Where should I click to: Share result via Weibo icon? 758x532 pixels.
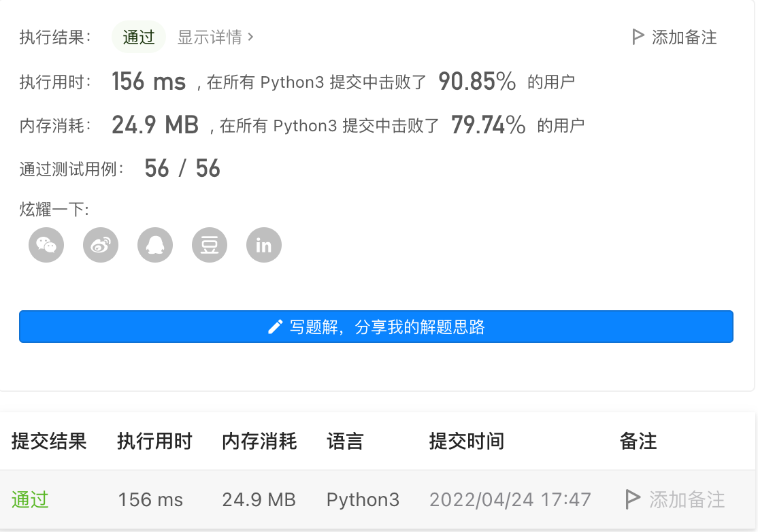coord(101,245)
